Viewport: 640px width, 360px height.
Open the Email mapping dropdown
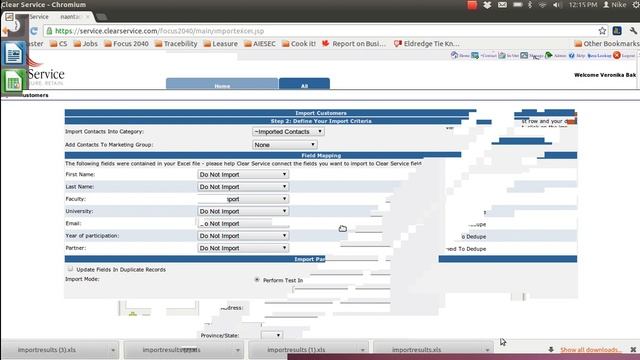(243, 223)
